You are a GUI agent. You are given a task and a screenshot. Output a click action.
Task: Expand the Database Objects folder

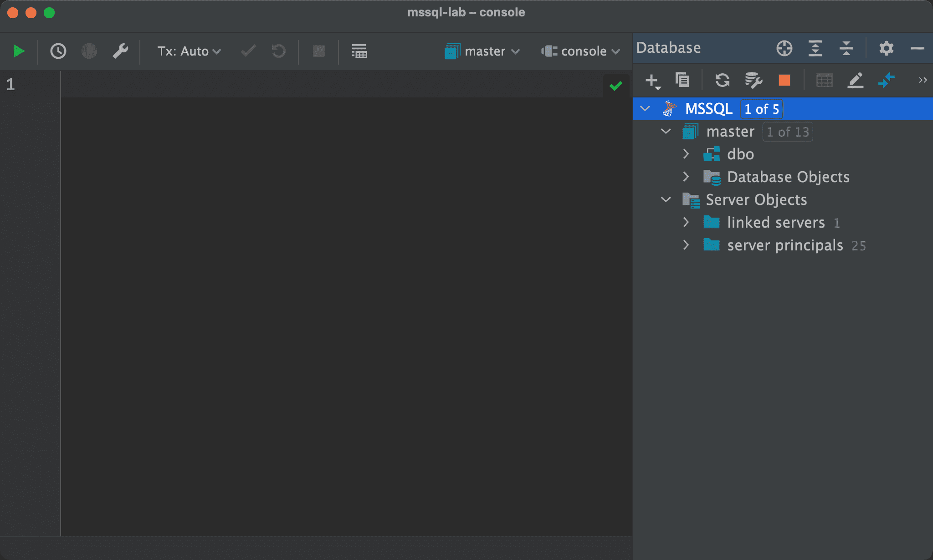(686, 177)
